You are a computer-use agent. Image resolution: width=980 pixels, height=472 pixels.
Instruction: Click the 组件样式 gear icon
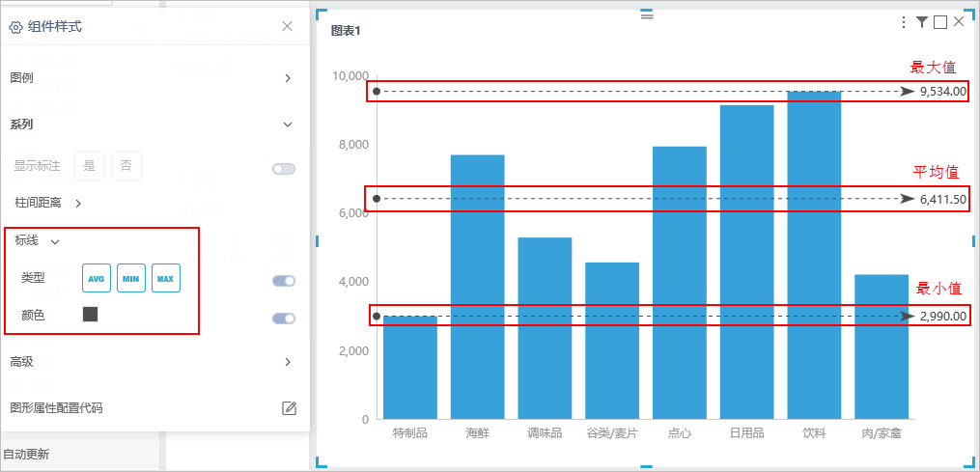(16, 27)
